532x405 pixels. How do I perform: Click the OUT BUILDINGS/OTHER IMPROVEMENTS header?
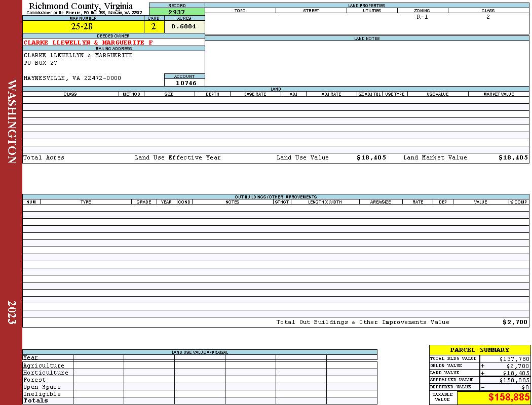point(276,196)
